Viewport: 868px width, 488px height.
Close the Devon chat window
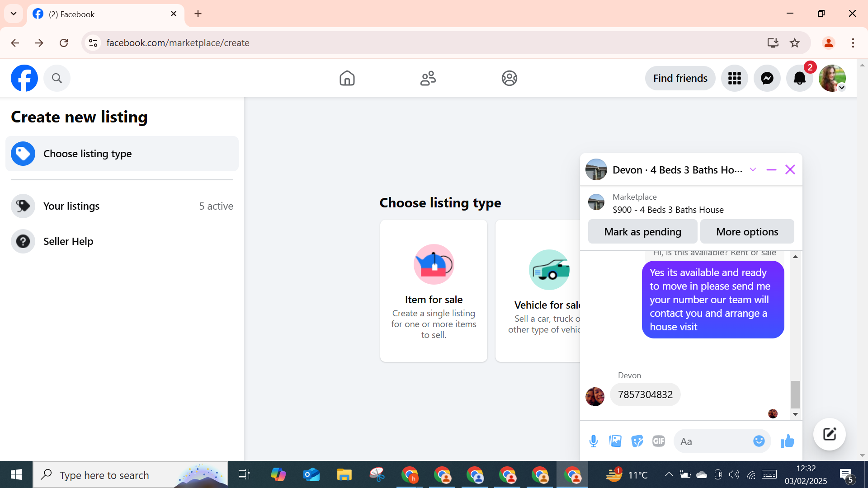pyautogui.click(x=790, y=169)
